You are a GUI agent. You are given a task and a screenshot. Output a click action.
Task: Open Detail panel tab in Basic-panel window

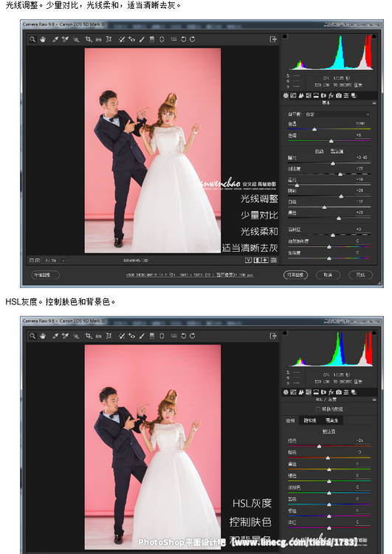point(301,95)
